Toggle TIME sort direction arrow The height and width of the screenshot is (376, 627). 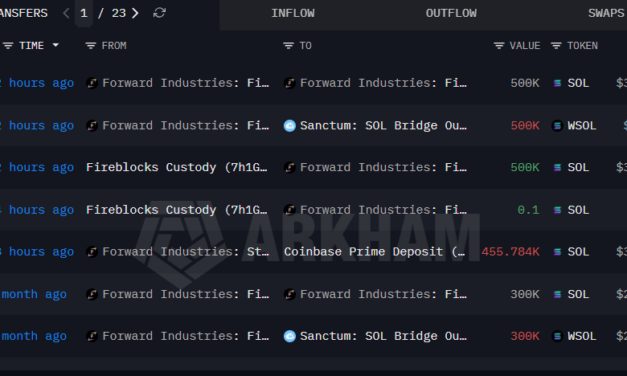tap(56, 45)
